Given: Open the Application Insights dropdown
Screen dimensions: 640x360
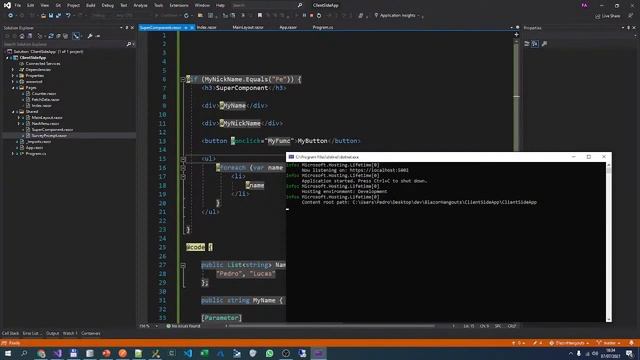Looking at the screenshot, I should (398, 16).
